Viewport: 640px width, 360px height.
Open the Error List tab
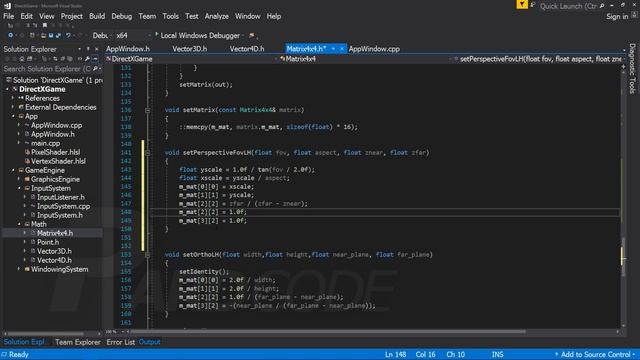(x=120, y=342)
